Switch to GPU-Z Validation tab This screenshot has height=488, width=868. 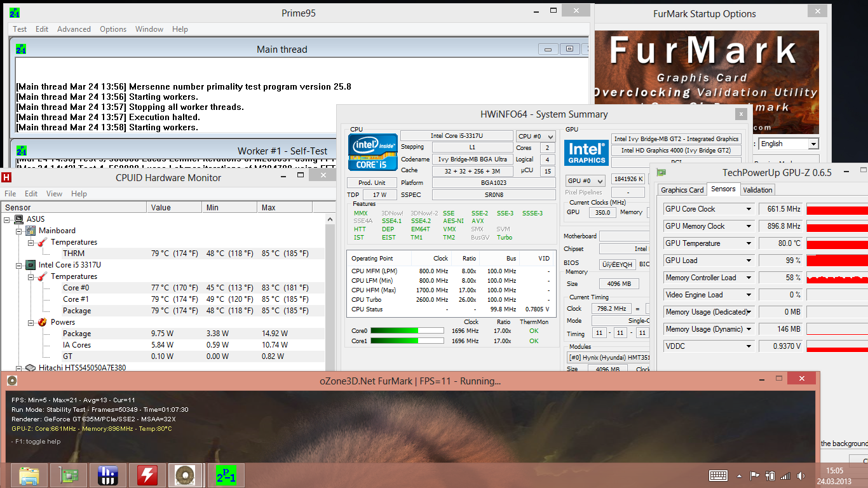pos(758,190)
